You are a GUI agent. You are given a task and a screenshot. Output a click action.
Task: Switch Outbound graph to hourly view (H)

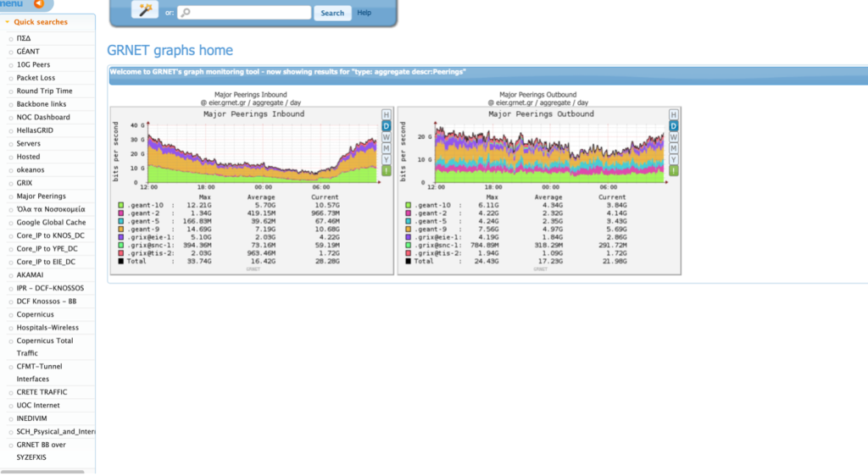coord(674,115)
